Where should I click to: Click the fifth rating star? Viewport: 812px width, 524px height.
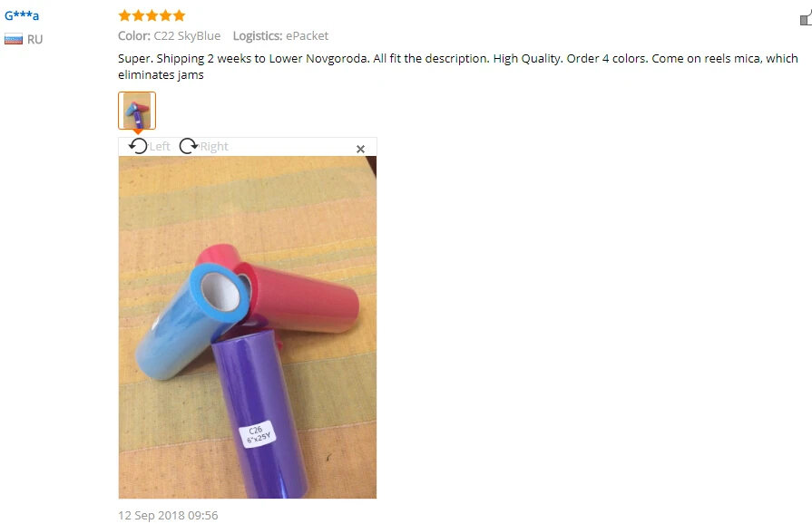(179, 15)
